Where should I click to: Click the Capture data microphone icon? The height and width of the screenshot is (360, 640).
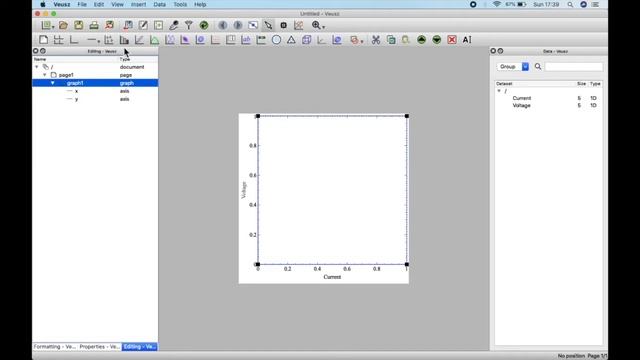pos(173,25)
